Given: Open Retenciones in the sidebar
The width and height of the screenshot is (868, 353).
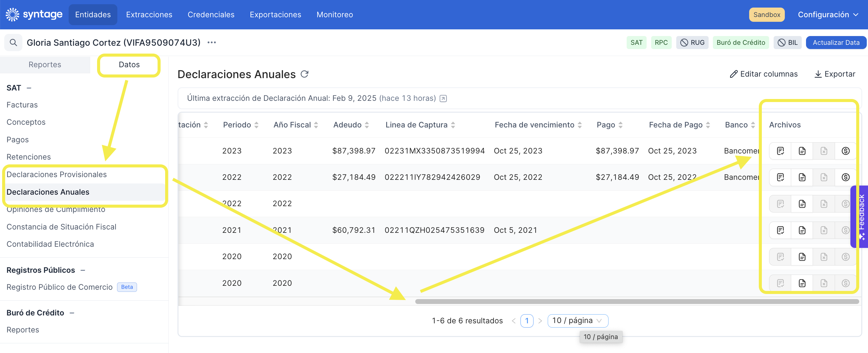Looking at the screenshot, I should (29, 157).
